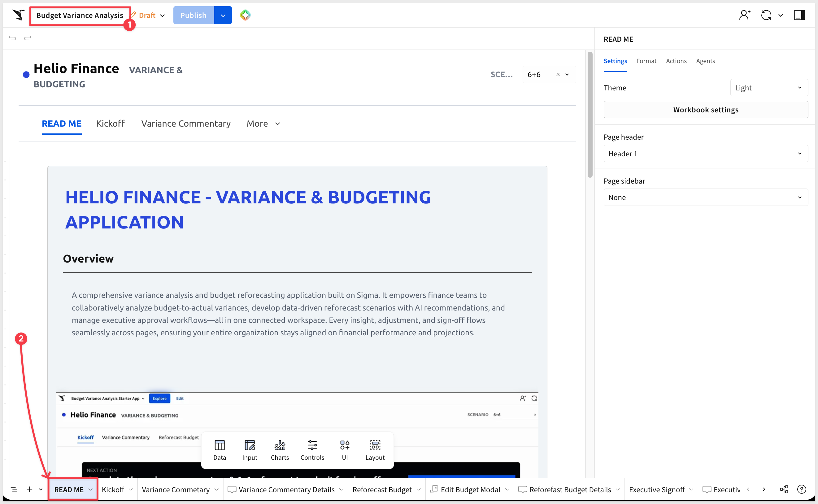
Task: Open the Edit Budget Modal tab
Action: point(471,489)
